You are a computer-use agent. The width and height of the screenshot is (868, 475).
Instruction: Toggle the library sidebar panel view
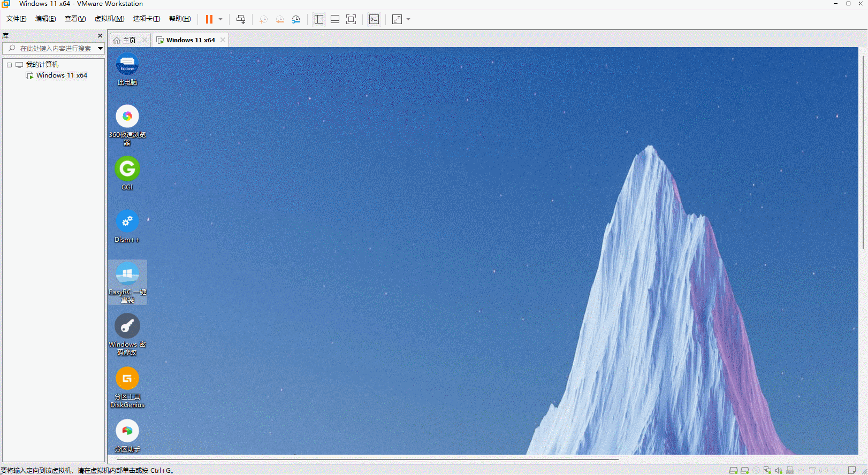tap(319, 19)
